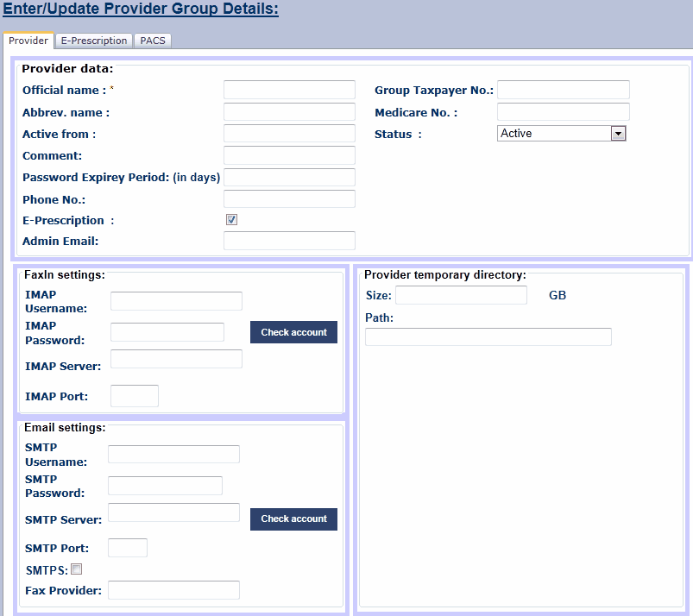Select the Group Taxpayer No. field
This screenshot has height=616, width=693.
(x=563, y=90)
